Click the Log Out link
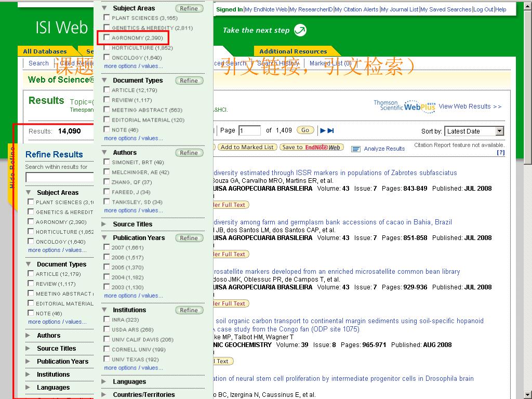 483,9
